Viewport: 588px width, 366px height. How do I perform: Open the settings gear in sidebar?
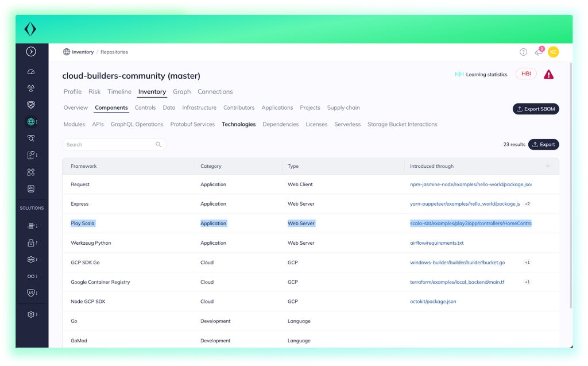[31, 314]
